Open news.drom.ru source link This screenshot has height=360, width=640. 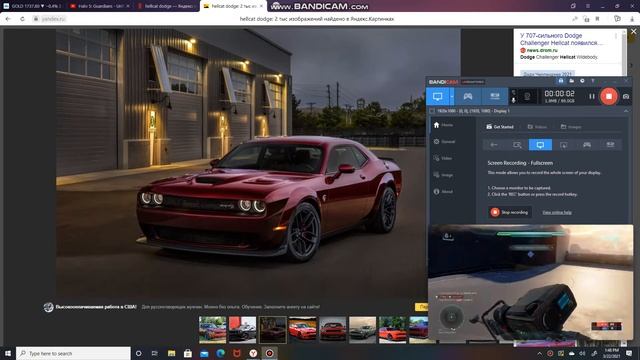pos(542,50)
